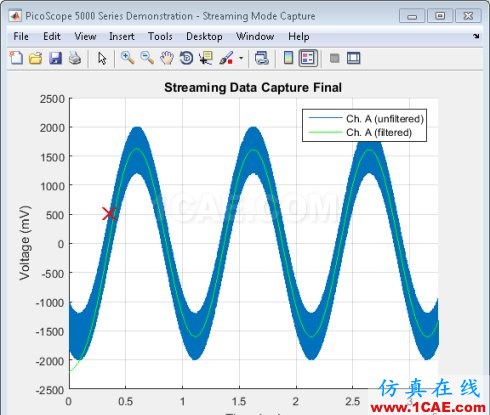Screen dimensions: 490x415
Task: Click the Link Plot icon
Action: pyautogui.click(x=262, y=58)
